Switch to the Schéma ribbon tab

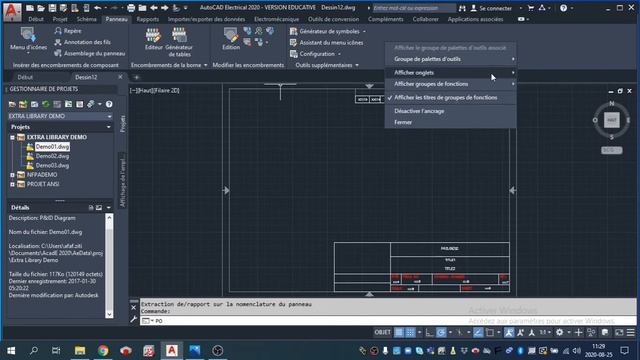click(87, 19)
